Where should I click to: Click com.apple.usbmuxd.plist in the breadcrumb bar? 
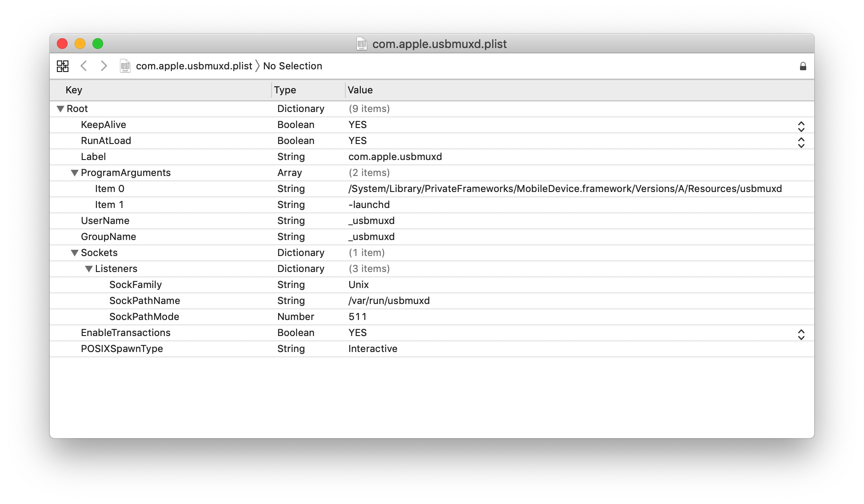click(194, 66)
